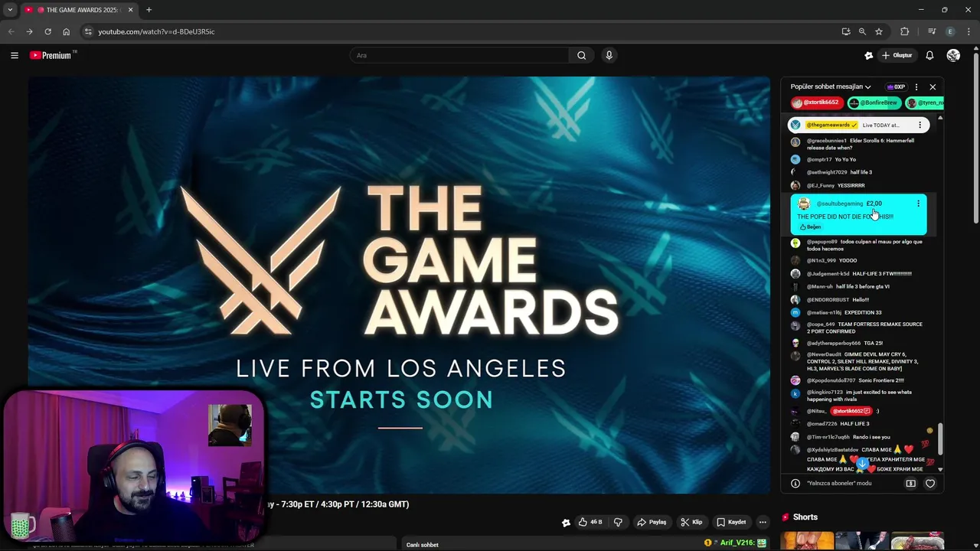This screenshot has height=551, width=980.
Task: Open chat panel three-dot options
Action: pos(916,86)
